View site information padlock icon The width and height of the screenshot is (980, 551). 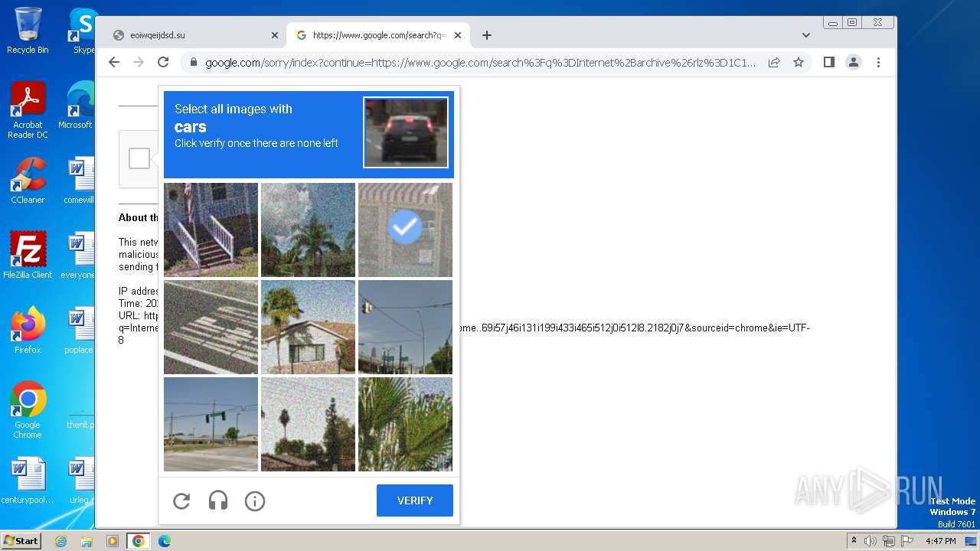(x=194, y=63)
